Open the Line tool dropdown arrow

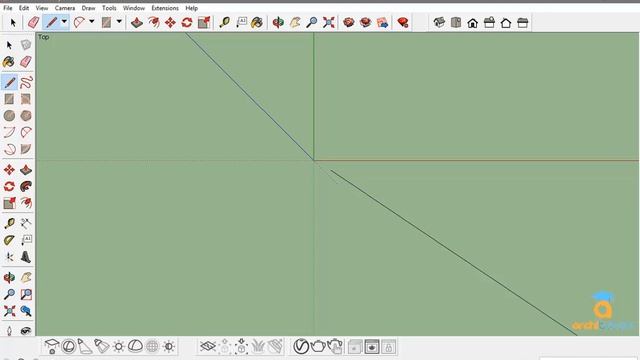[64, 22]
